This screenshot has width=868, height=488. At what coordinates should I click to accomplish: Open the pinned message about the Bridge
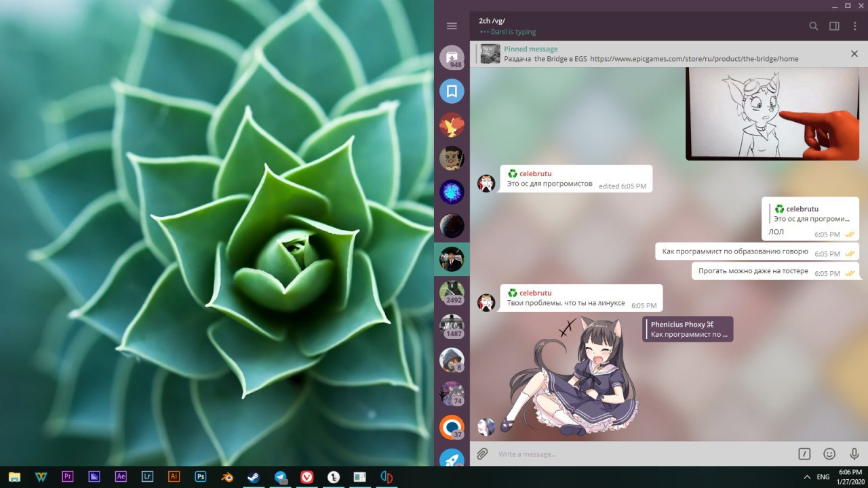coord(651,54)
